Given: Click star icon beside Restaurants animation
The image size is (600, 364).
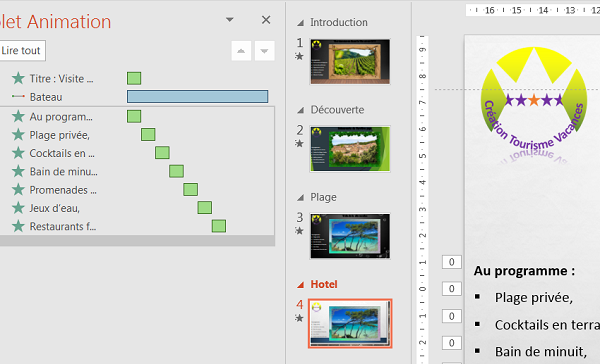Looking at the screenshot, I should point(18,226).
